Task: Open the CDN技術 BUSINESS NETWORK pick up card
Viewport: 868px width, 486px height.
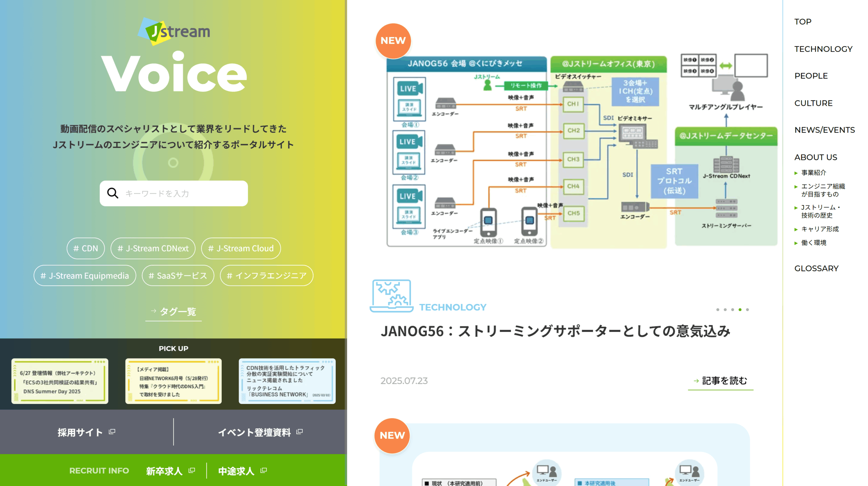Action: (x=287, y=381)
